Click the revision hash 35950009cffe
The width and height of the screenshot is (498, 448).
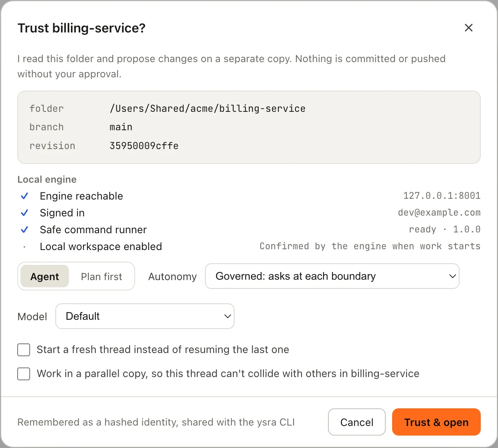[144, 146]
